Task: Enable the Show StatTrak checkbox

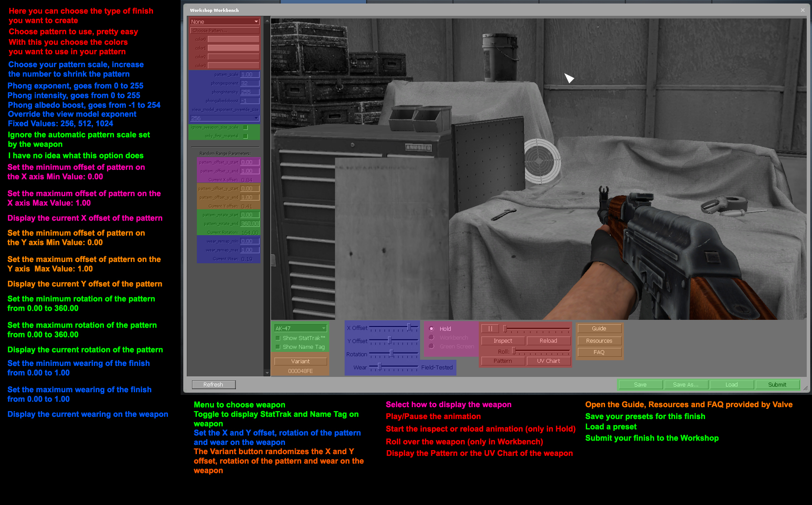Action: pyautogui.click(x=278, y=338)
